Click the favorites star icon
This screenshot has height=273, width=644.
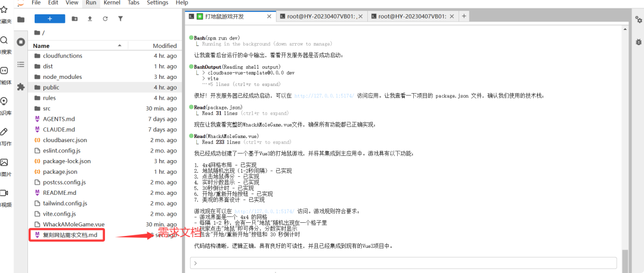pyautogui.click(x=4, y=10)
